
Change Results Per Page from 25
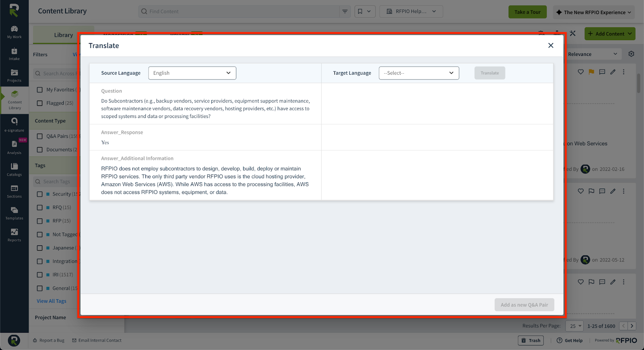pos(574,326)
